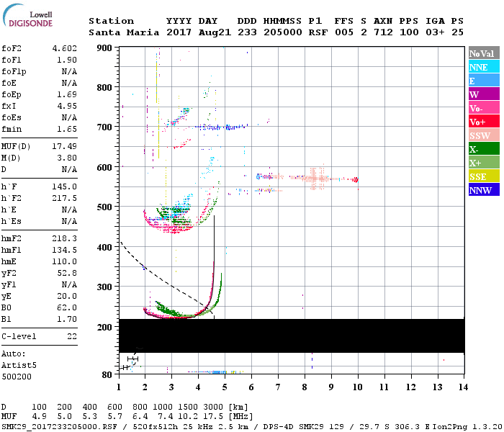Select the X+ legend swatch

[x=484, y=162]
